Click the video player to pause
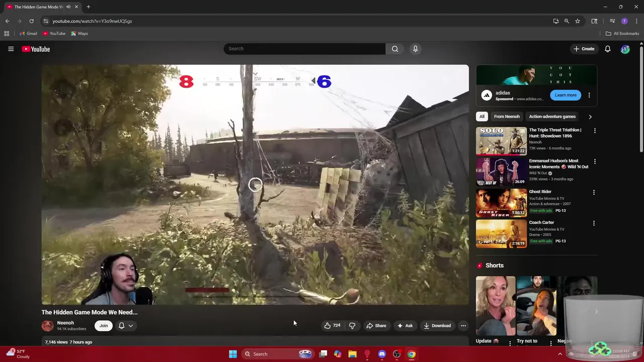Screen dimensions: 644x362 (x=255, y=185)
